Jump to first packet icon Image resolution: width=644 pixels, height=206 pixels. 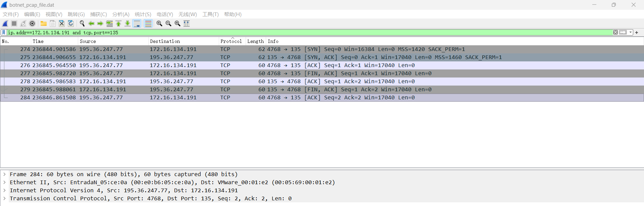[118, 23]
